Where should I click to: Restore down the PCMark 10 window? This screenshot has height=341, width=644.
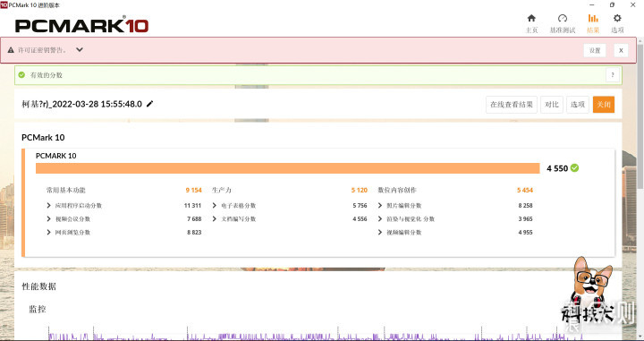pos(612,5)
